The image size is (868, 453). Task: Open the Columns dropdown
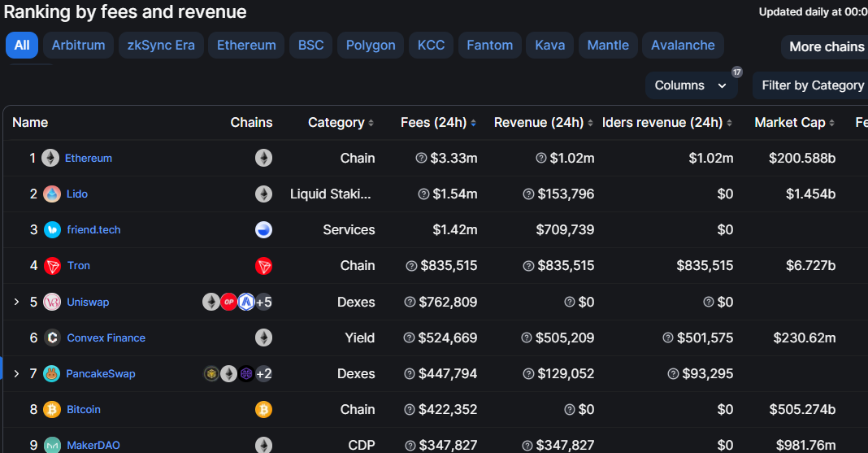(x=691, y=85)
